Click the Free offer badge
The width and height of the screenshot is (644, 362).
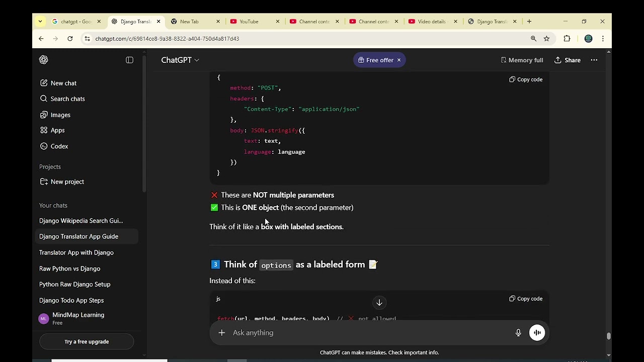[x=375, y=60]
